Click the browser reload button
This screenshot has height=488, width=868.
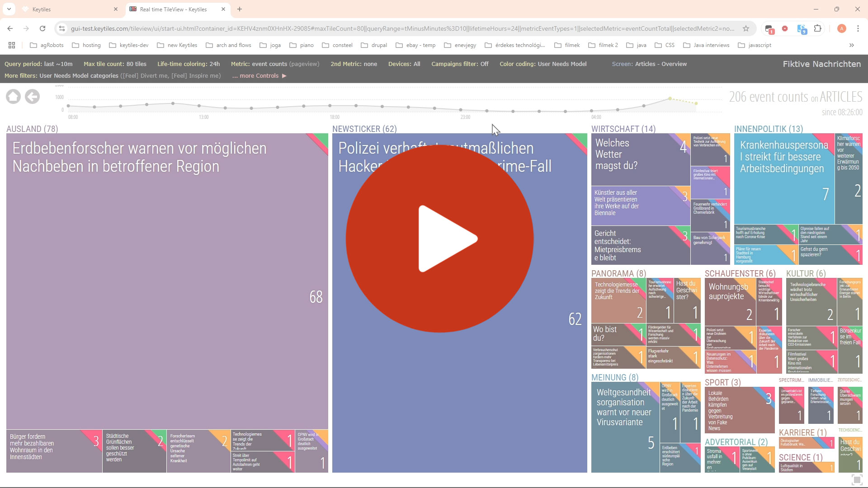[x=42, y=28]
